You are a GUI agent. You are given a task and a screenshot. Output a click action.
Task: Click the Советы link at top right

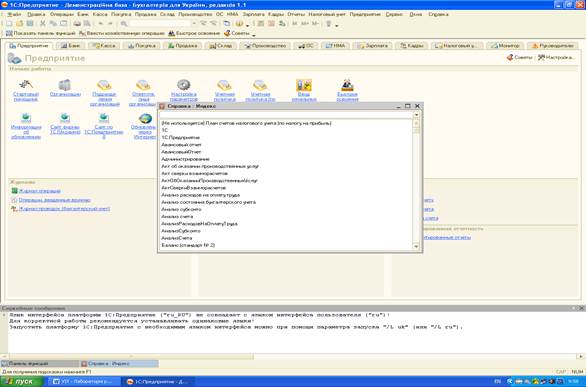click(519, 58)
